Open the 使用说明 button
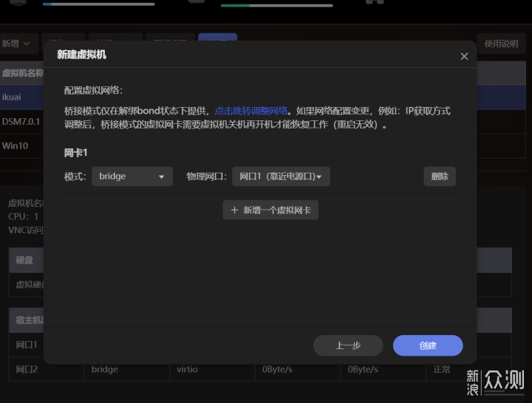 point(501,44)
